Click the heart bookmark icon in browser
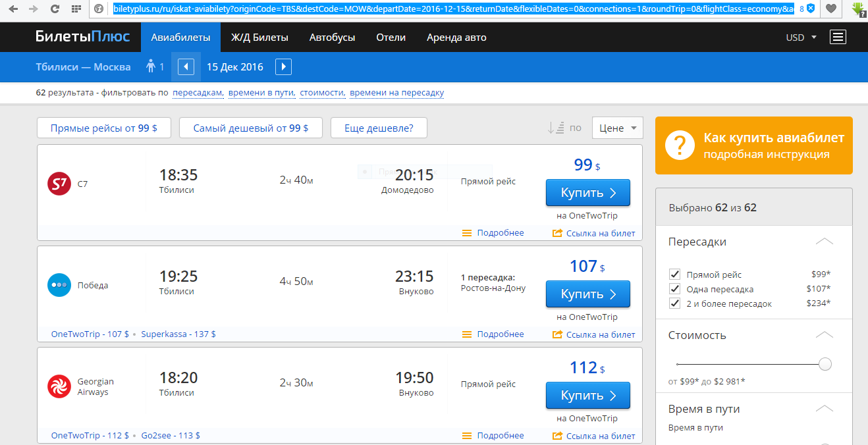The height and width of the screenshot is (445, 868). (x=832, y=9)
